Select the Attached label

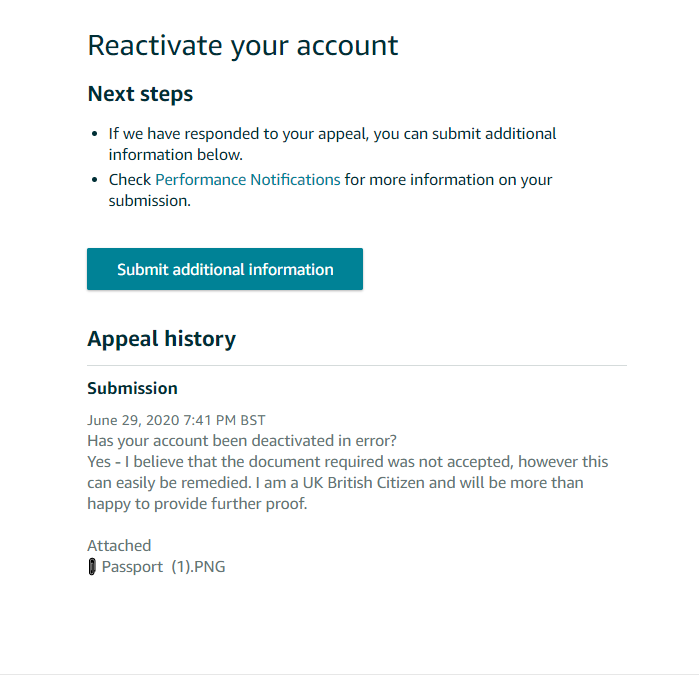[119, 546]
